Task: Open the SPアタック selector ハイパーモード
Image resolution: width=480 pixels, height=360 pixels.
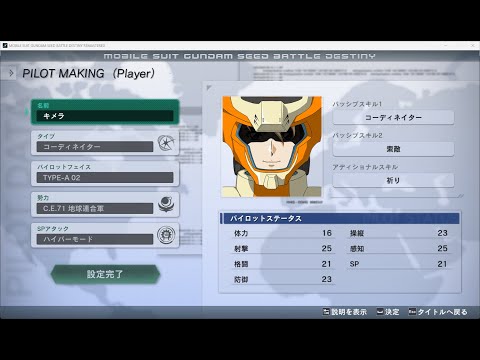Action: point(105,235)
